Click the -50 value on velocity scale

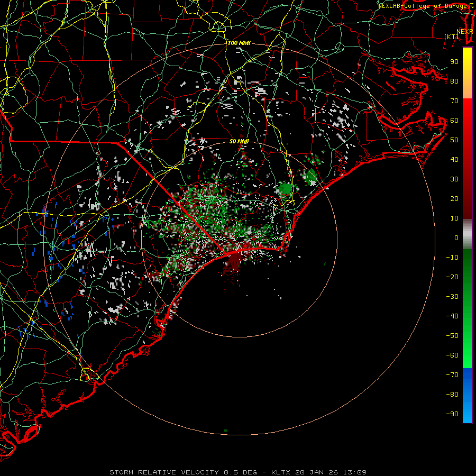tap(452, 336)
